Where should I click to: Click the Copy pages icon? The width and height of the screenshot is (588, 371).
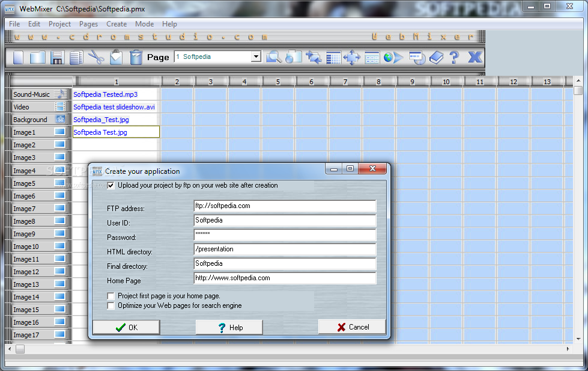pyautogui.click(x=76, y=58)
